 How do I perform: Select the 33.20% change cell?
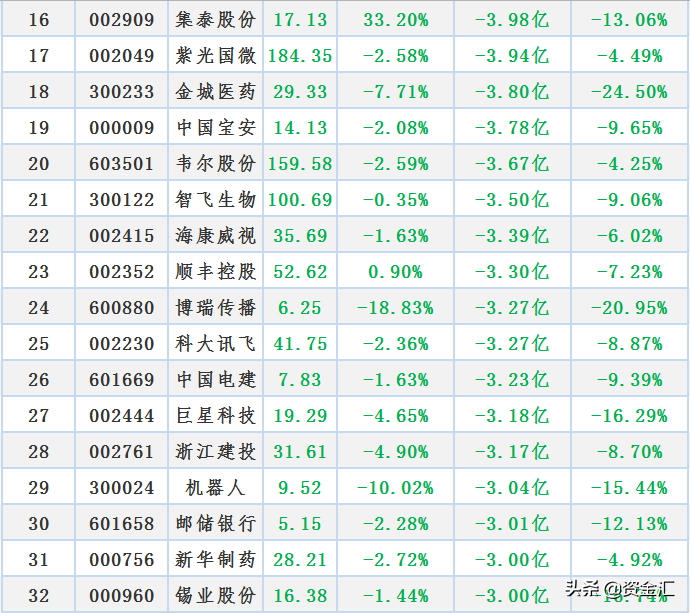pyautogui.click(x=396, y=20)
